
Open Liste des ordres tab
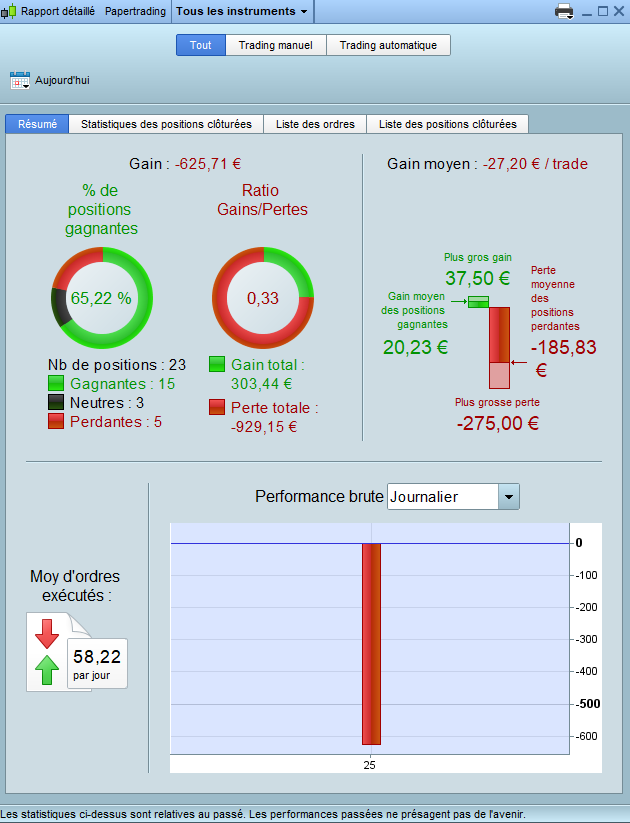tap(315, 124)
